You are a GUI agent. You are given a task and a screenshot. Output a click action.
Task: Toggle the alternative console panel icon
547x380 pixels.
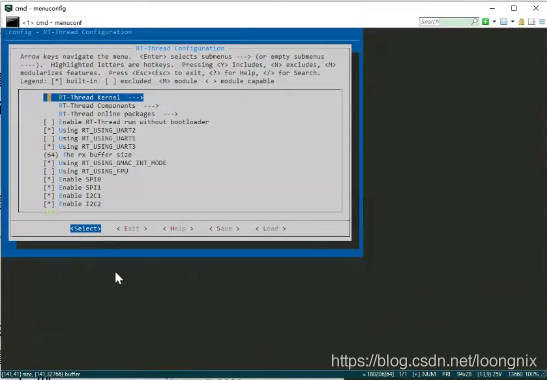click(x=531, y=22)
